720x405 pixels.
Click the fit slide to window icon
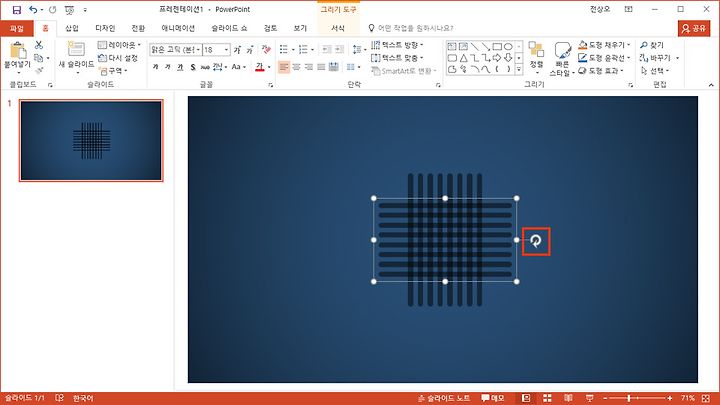click(706, 398)
